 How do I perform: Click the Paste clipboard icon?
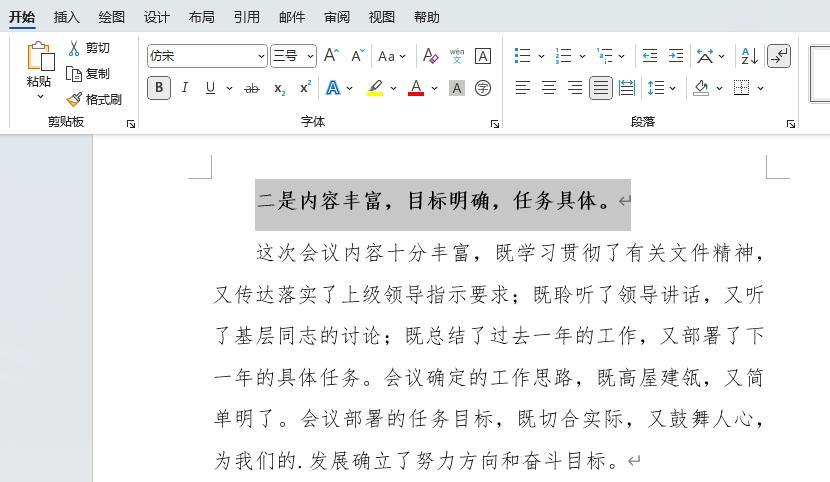click(40, 56)
